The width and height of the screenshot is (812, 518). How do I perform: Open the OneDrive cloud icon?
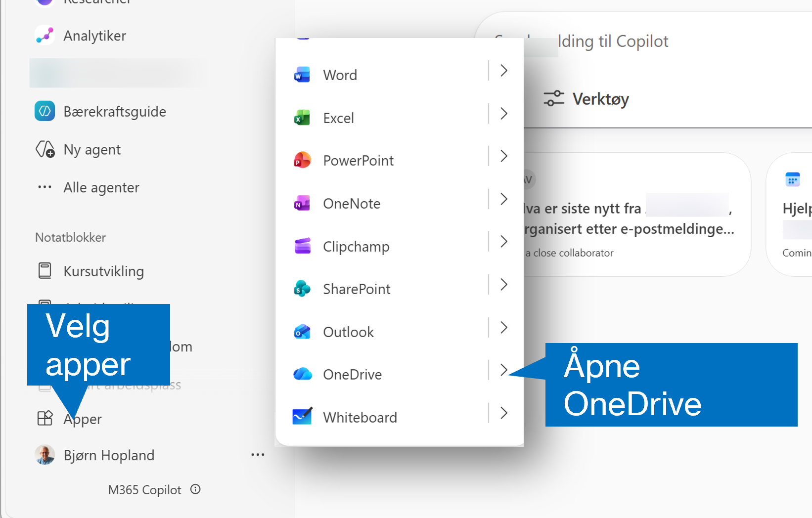pyautogui.click(x=303, y=374)
